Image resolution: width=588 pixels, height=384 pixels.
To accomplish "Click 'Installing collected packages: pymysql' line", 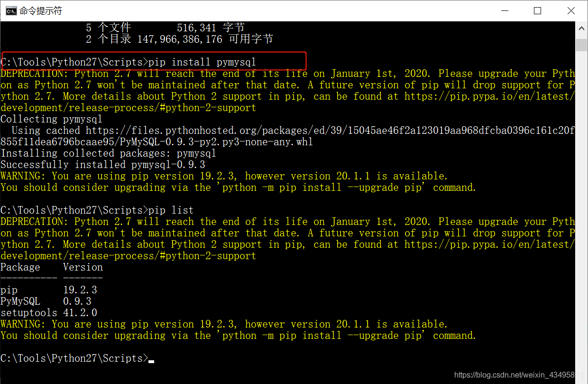I will (x=109, y=153).
